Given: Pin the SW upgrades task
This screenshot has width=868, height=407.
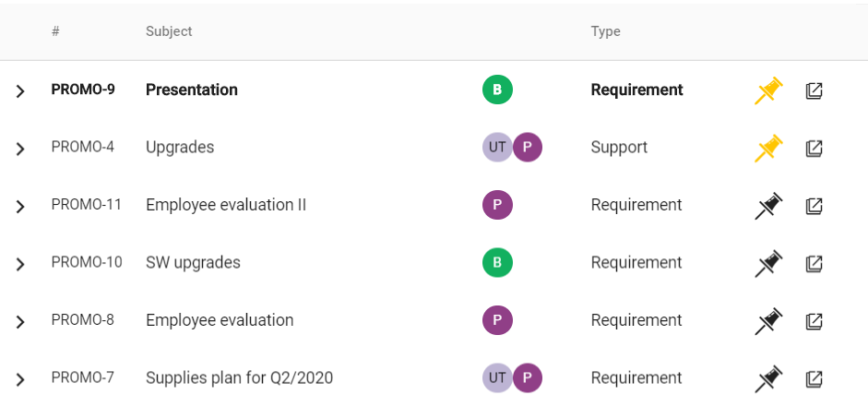Looking at the screenshot, I should coord(769,263).
